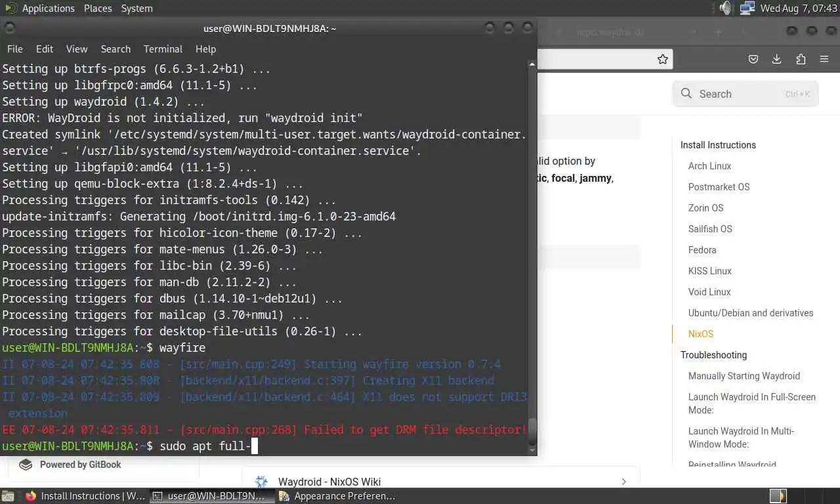The width and height of the screenshot is (840, 504).
Task: Click the terminal scrollbar up arrow
Action: 532,64
